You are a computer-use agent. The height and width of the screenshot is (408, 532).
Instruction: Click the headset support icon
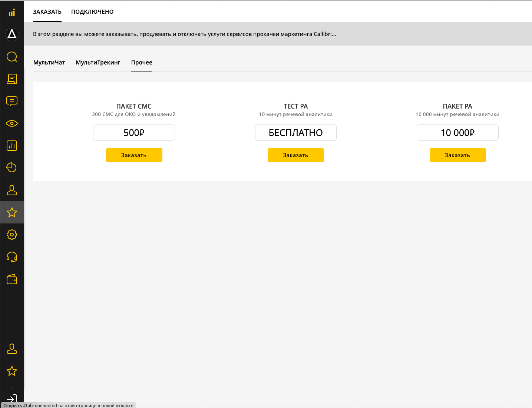pos(12,257)
